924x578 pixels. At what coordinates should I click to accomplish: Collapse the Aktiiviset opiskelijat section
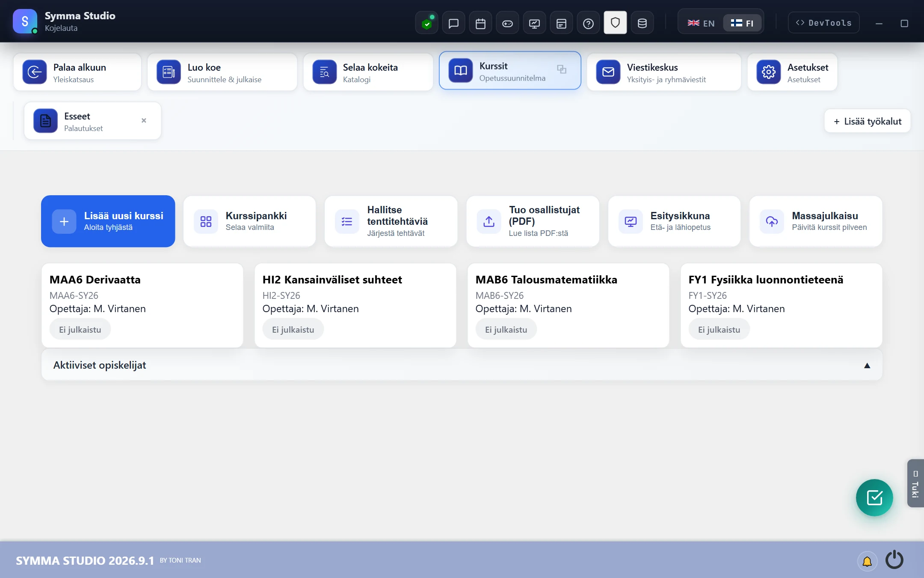click(867, 365)
